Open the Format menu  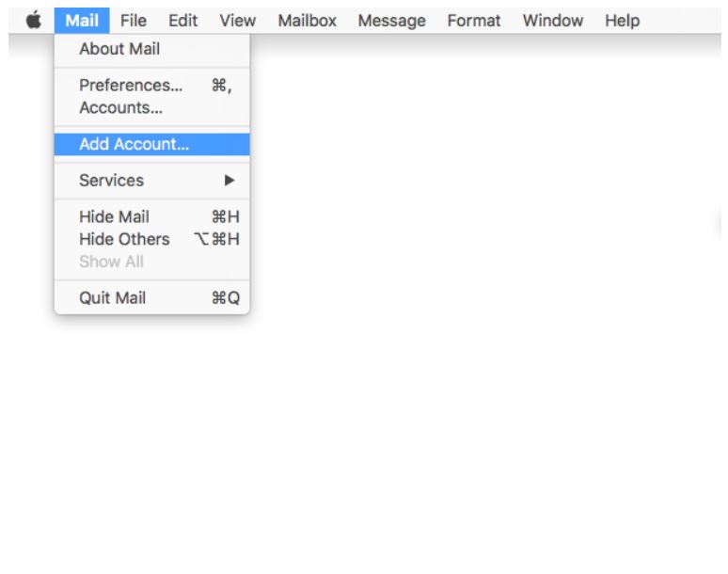point(473,21)
